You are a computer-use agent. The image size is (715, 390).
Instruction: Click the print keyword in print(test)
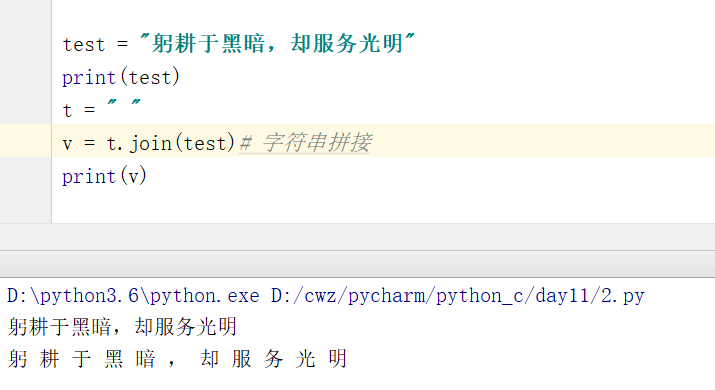pos(89,78)
